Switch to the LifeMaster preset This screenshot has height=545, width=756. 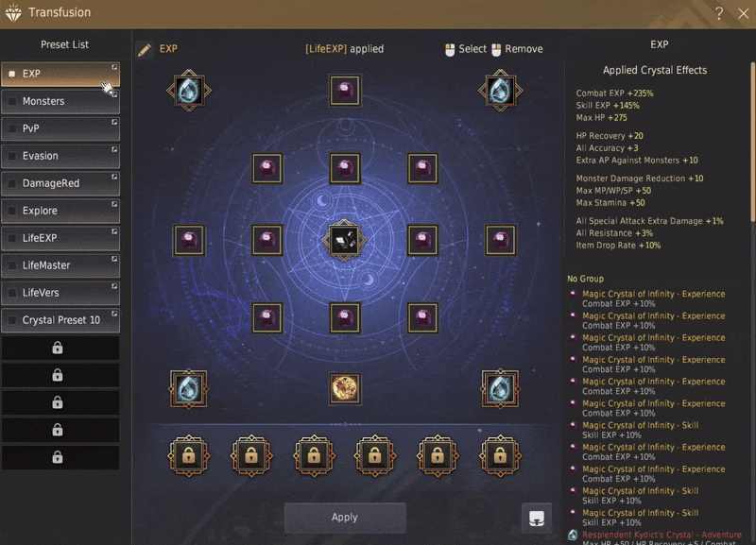tap(60, 265)
